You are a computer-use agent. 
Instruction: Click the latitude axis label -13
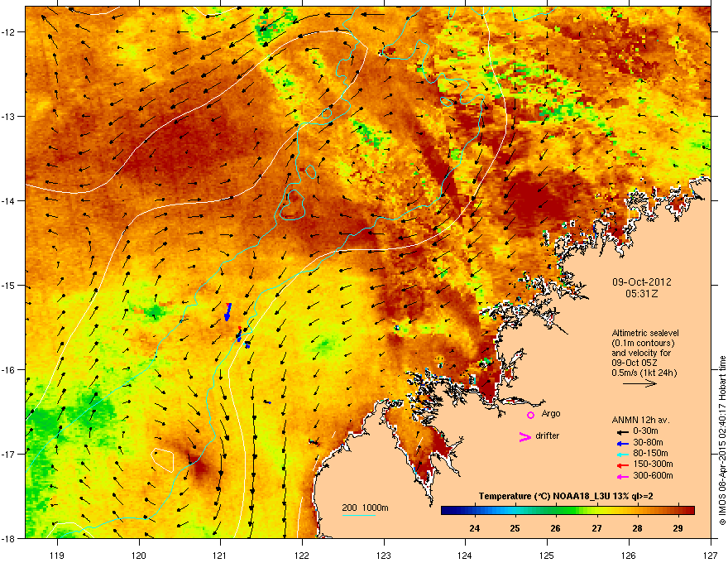pos(9,116)
